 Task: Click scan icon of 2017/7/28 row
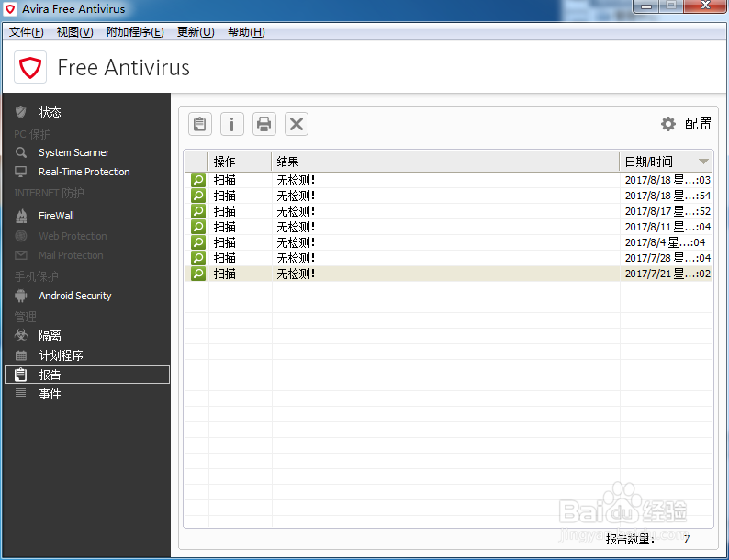click(198, 258)
